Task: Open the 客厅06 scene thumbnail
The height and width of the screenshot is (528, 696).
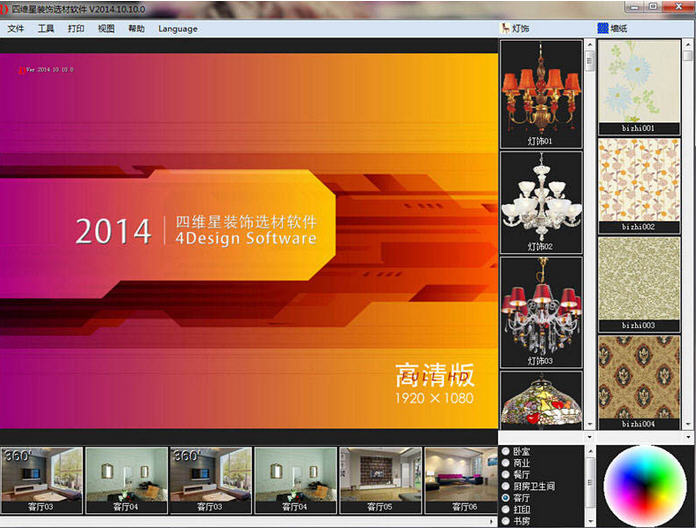Action: coord(461,480)
